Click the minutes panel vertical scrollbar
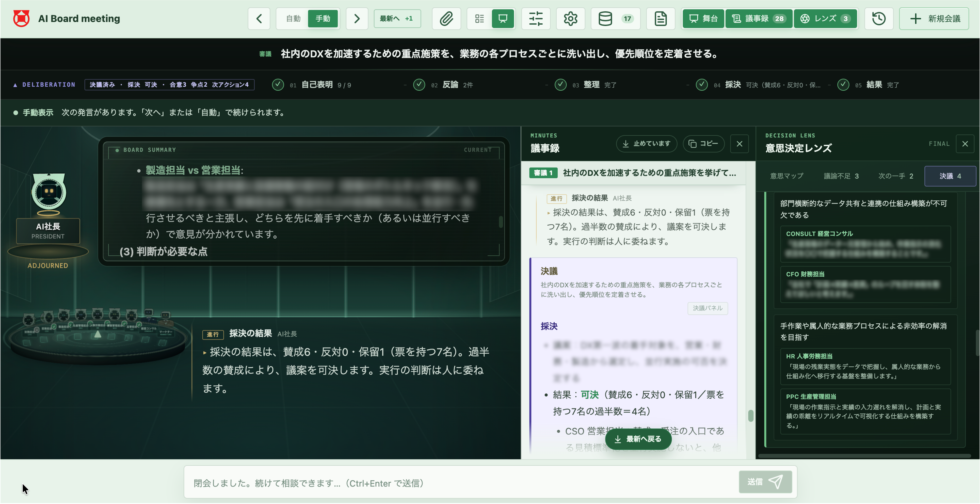 (x=750, y=415)
